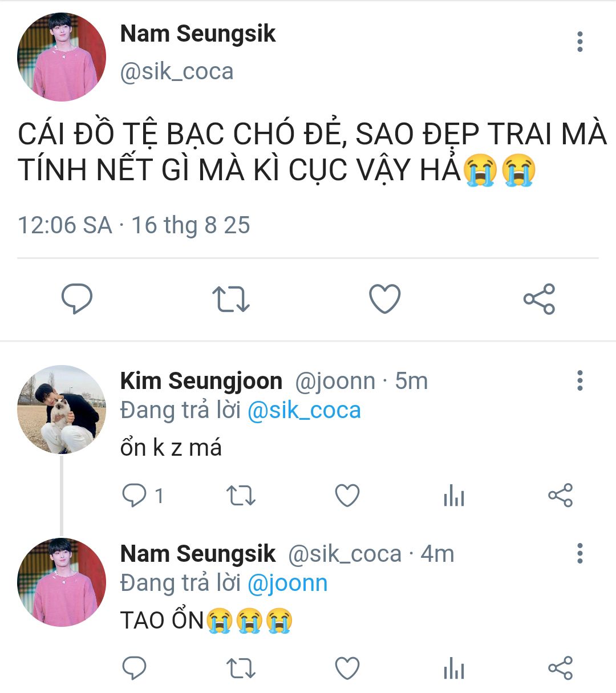Reply to the main tweet by sik_coca
The height and width of the screenshot is (693, 616).
(x=77, y=298)
